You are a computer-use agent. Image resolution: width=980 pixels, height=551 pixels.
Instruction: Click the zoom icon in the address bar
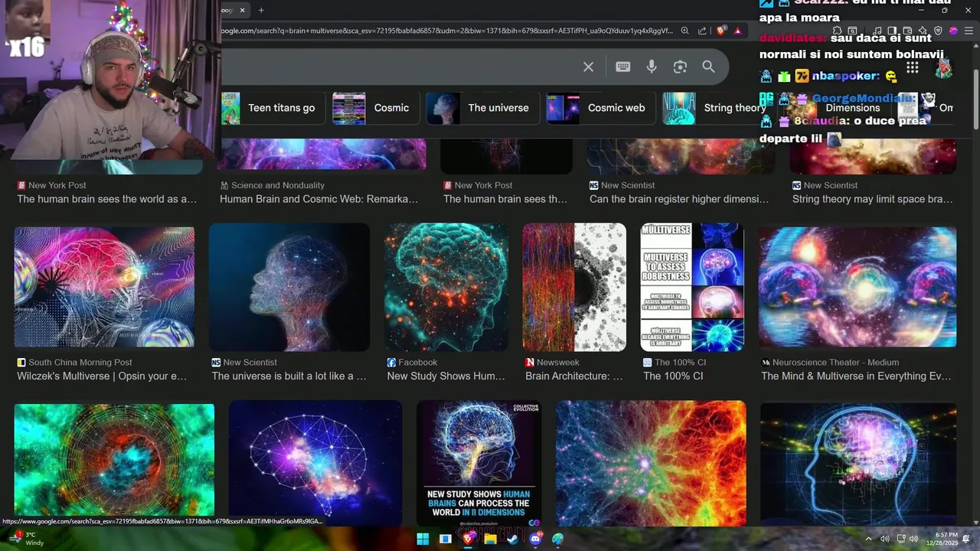click(684, 31)
